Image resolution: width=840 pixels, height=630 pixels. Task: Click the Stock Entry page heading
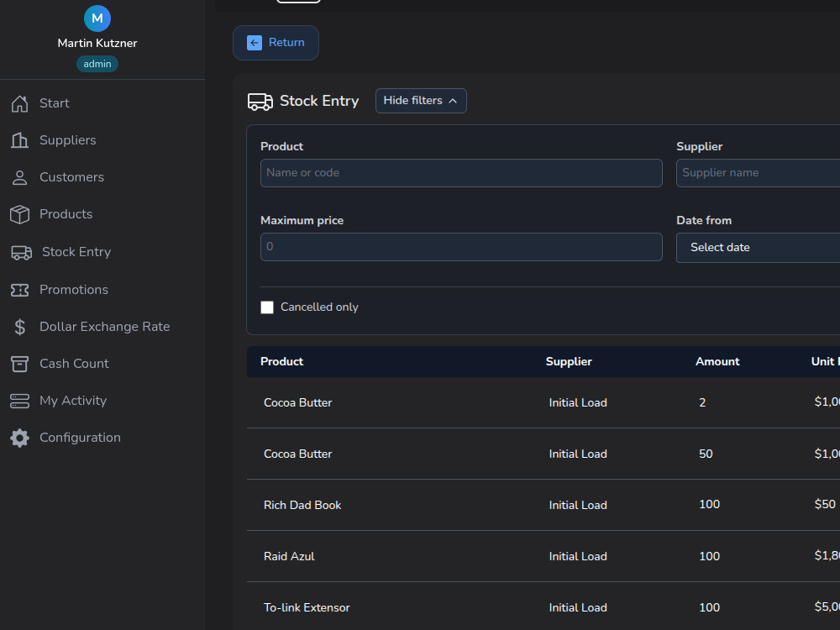click(319, 102)
